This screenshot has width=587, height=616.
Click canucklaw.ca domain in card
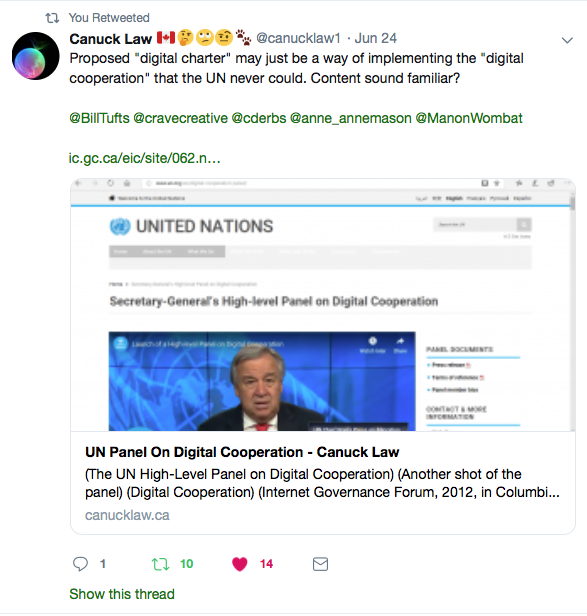(127, 515)
